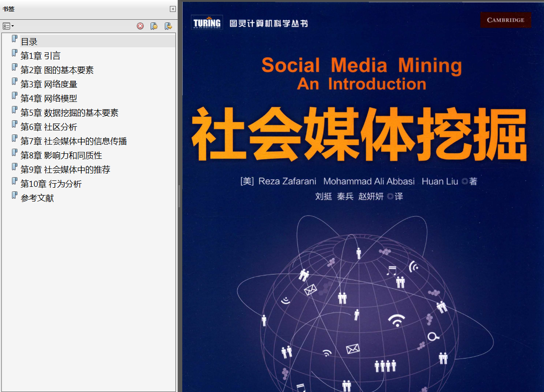Viewport: 544px width, 392px height.
Task: Click the bookmark icon beside 第6章 社区分析
Action: point(14,124)
